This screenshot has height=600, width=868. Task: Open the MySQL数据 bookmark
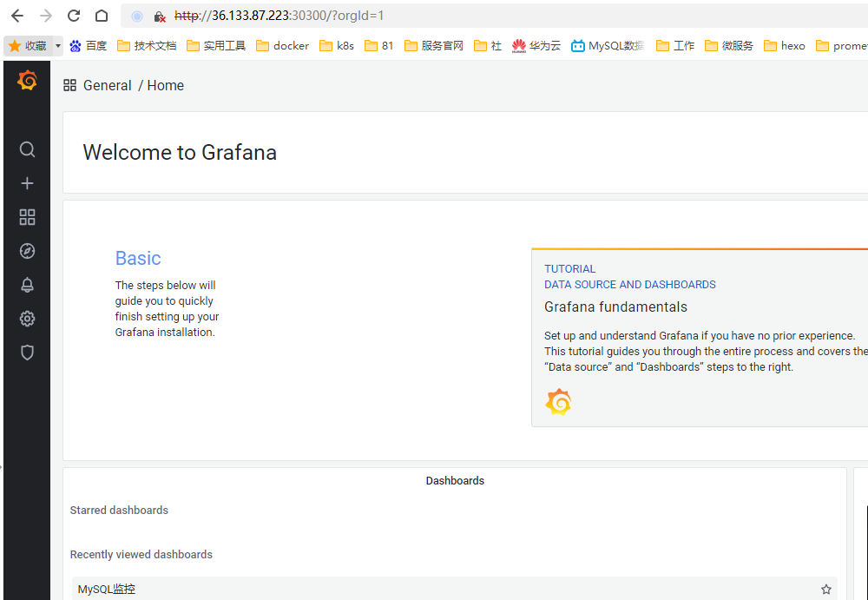pyautogui.click(x=608, y=46)
